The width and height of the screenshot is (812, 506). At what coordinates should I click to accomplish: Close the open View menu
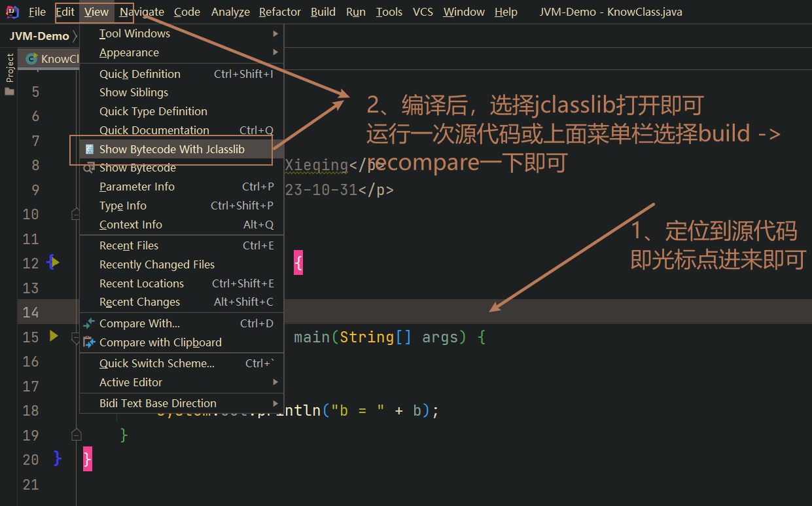[97, 12]
